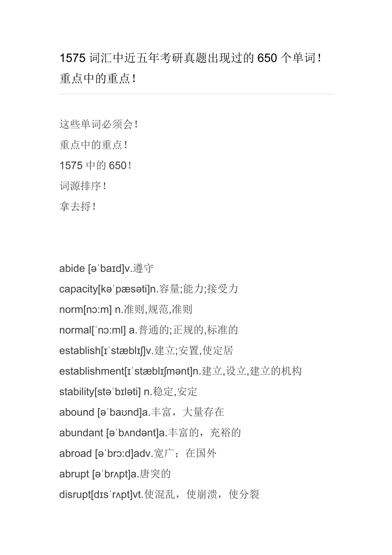The height and width of the screenshot is (555, 392).
Task: Click the body line "重点中的重点!" under the divider
Action: click(94, 145)
